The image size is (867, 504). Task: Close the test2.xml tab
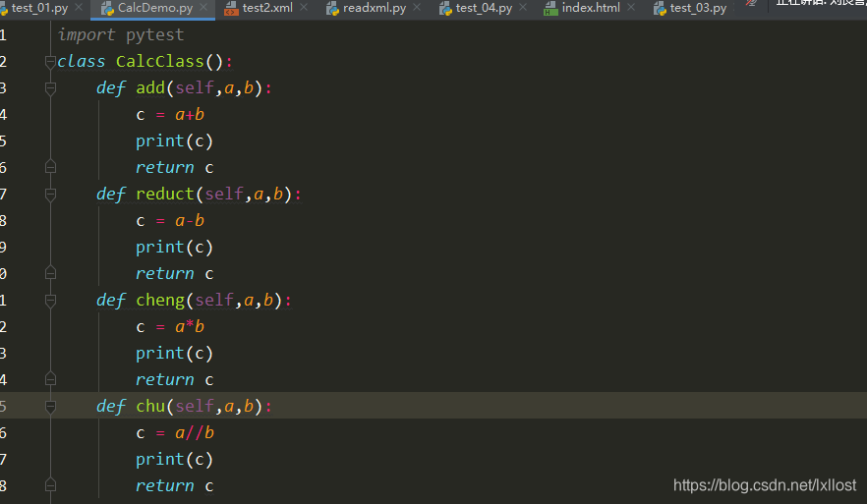pos(304,7)
